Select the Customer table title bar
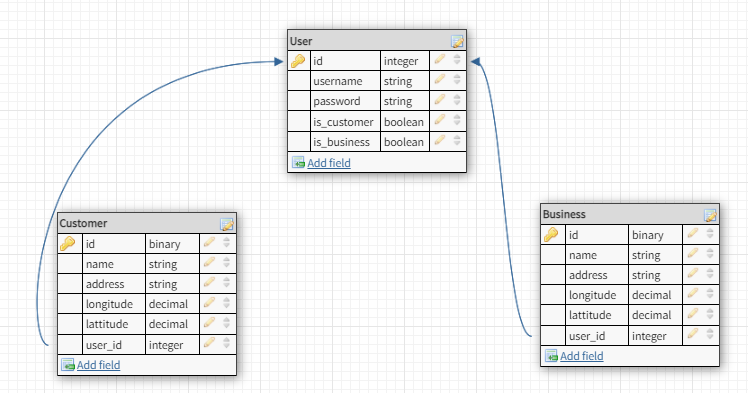The image size is (748, 393). tap(146, 223)
